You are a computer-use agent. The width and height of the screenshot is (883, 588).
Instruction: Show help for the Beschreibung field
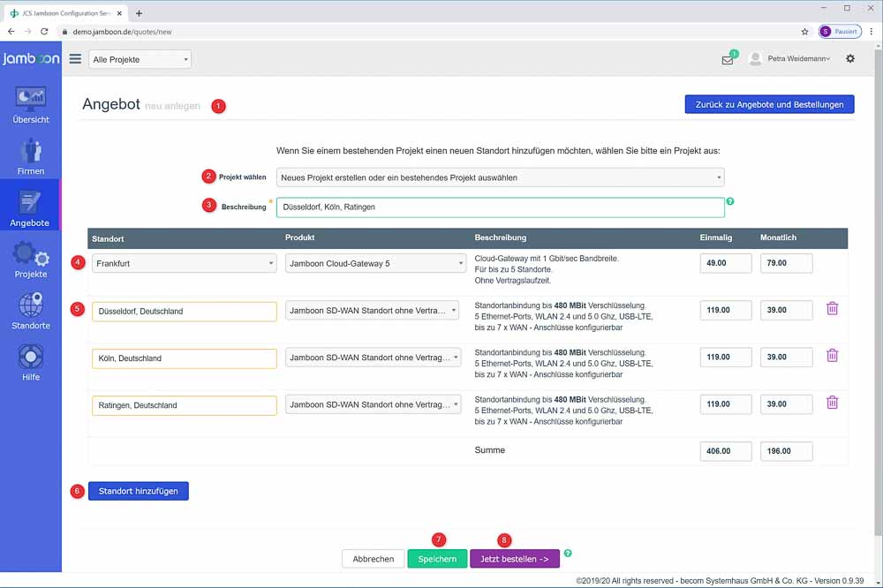pyautogui.click(x=730, y=201)
